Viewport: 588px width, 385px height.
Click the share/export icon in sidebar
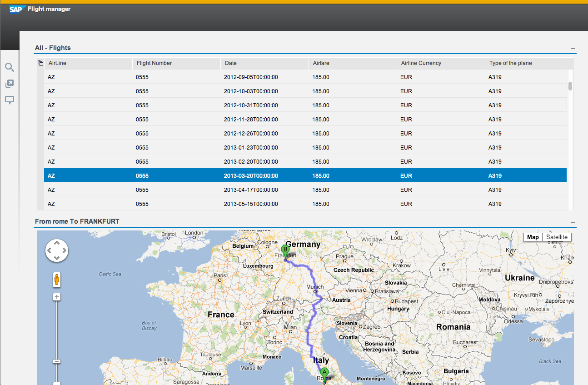point(10,84)
